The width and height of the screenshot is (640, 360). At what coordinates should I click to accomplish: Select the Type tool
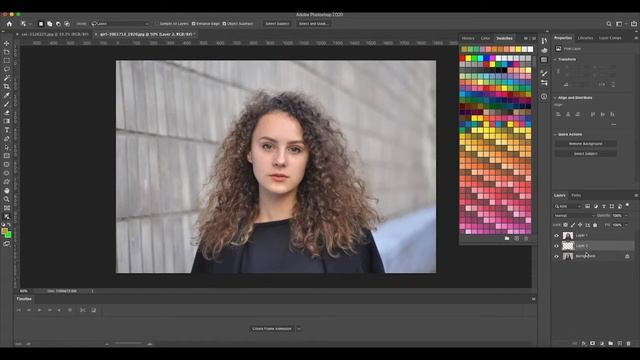(7, 130)
